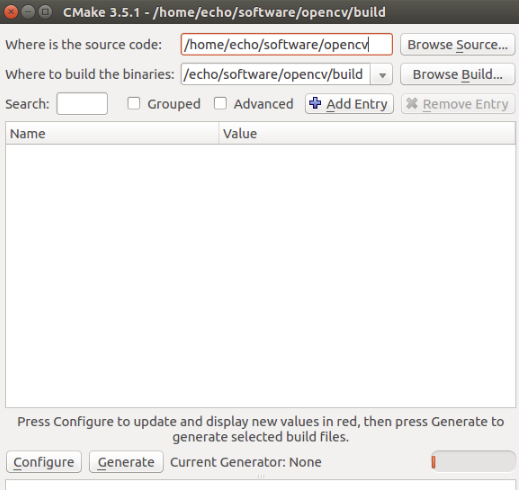Run Configure for the project
The height and width of the screenshot is (490, 522).
click(x=44, y=462)
